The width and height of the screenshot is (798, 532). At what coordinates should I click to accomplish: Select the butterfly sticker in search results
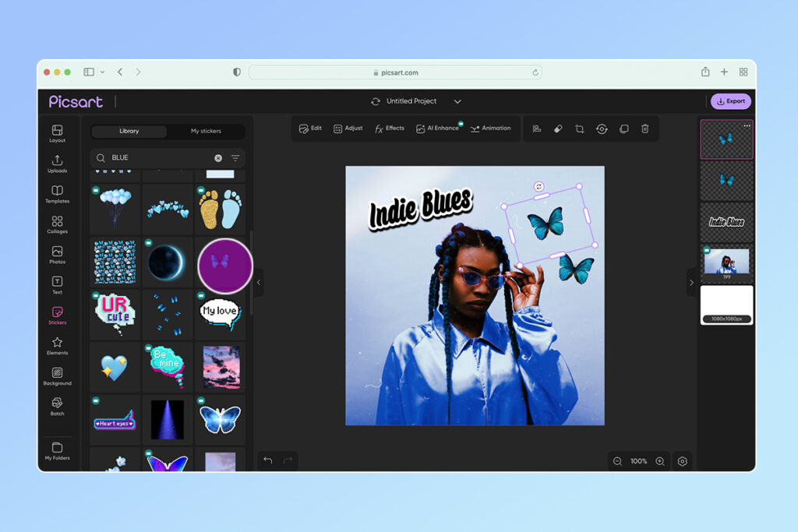(x=220, y=418)
